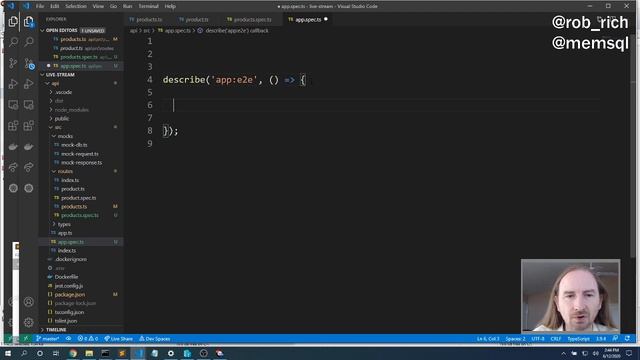Viewport: 640px width, 360px height.
Task: Collapse the src folder
Action: pyautogui.click(x=51, y=127)
